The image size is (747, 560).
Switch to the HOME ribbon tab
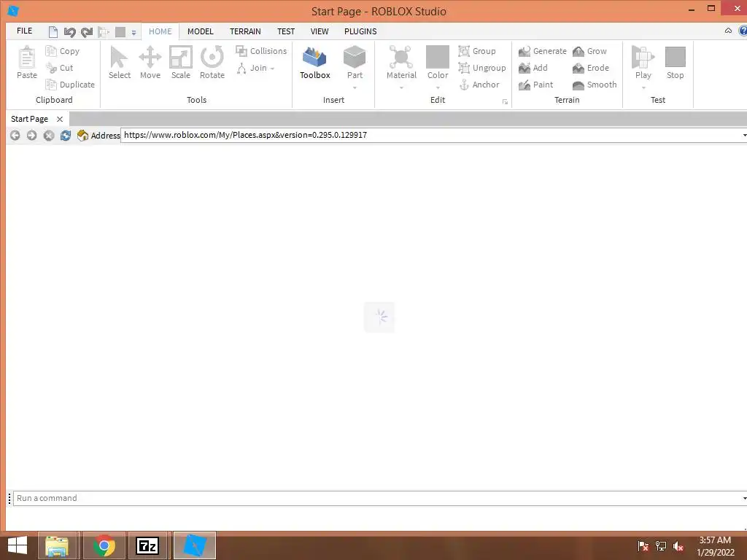tap(160, 31)
